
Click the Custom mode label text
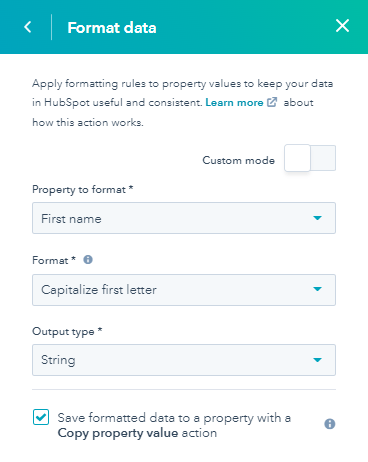tap(239, 160)
